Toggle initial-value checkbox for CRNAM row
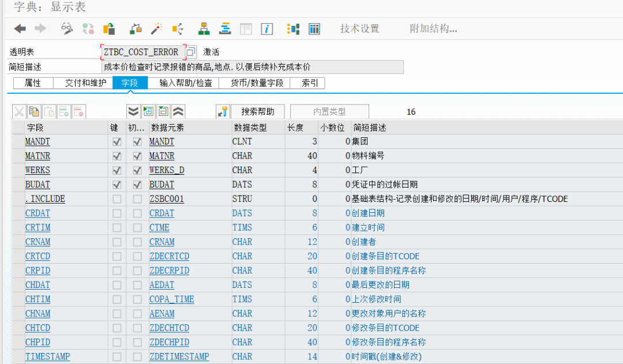 pos(137,242)
